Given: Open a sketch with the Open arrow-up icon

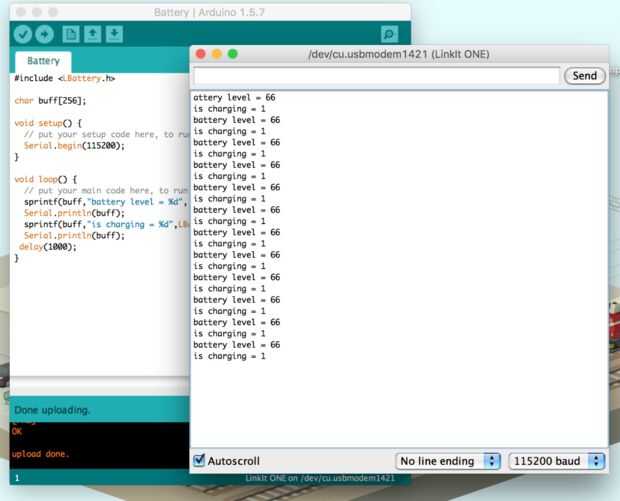Looking at the screenshot, I should click(x=93, y=34).
